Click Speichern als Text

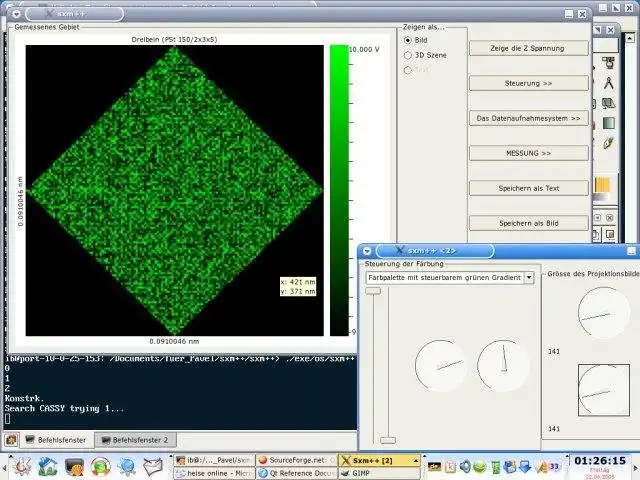(529, 188)
